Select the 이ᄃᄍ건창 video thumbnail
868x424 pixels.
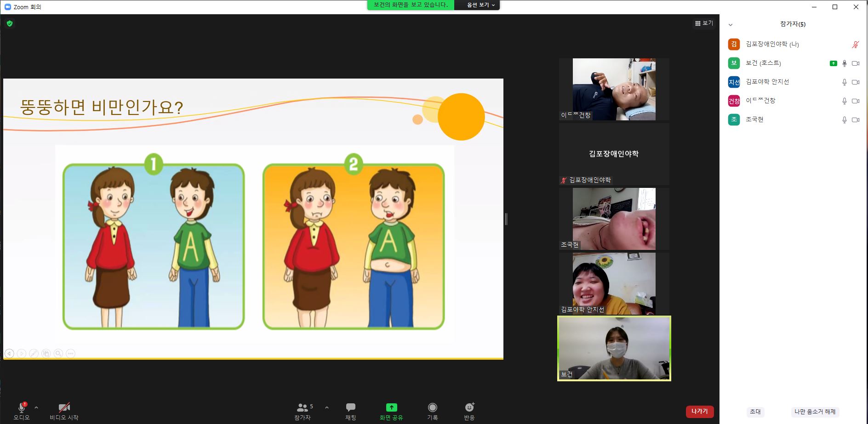[x=614, y=89]
